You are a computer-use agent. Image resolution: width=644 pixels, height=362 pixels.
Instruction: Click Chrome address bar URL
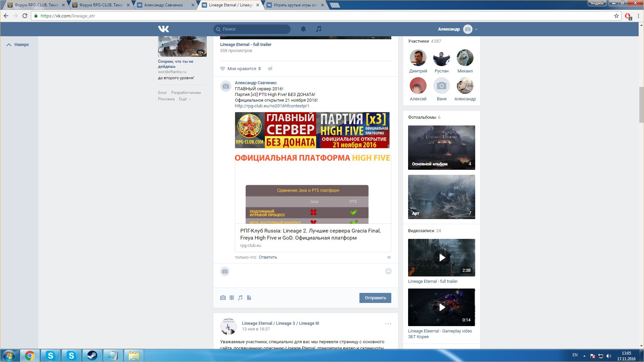click(68, 16)
